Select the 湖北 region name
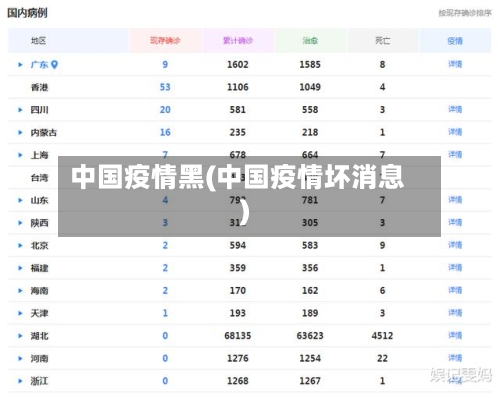Viewport: 500px width, 393px height. pos(39,336)
